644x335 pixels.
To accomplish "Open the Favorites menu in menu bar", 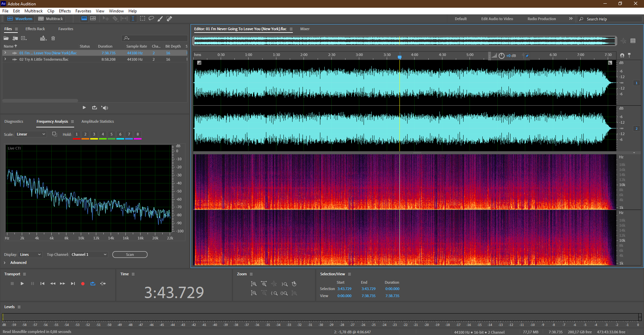I will point(83,11).
